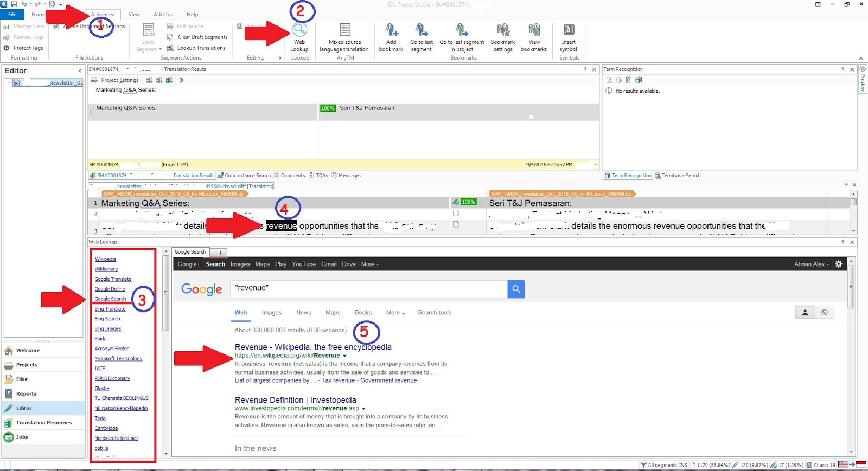
Task: Switch to the Add-Ins ribbon tab
Action: point(163,14)
